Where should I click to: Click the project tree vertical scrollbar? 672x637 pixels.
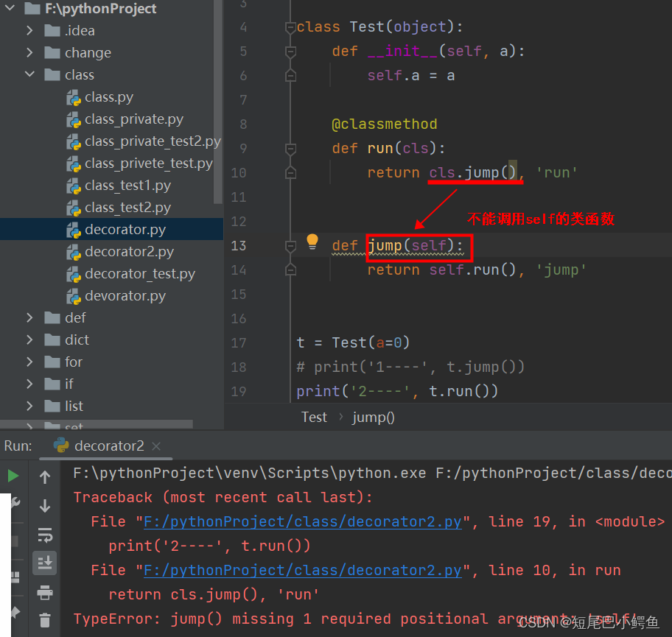(218, 102)
